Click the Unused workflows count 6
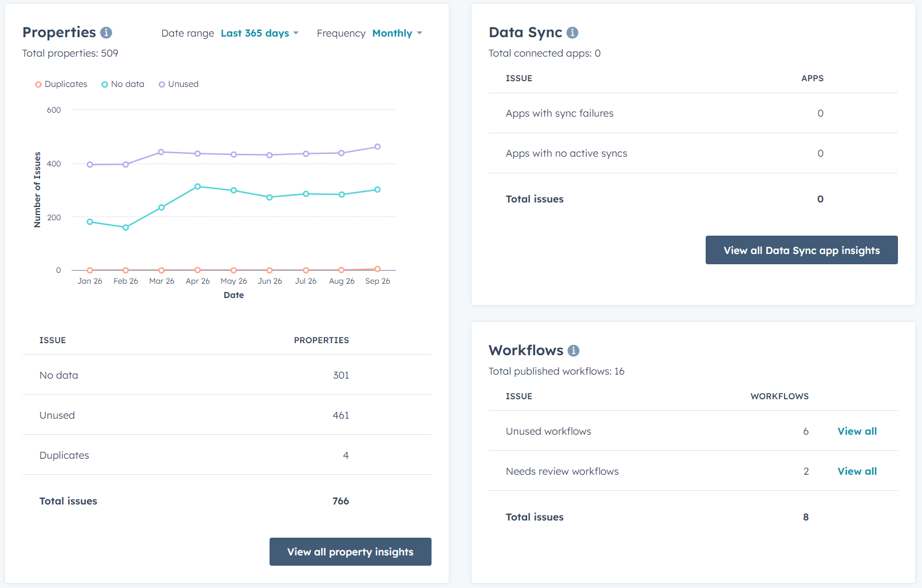 806,431
